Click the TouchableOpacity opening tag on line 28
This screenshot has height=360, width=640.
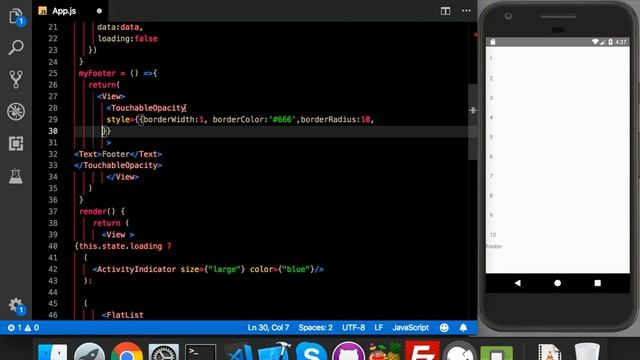(147, 108)
